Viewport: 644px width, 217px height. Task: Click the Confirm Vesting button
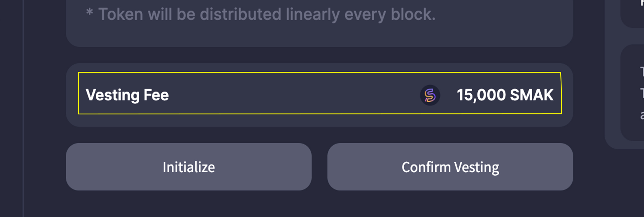pyautogui.click(x=450, y=167)
